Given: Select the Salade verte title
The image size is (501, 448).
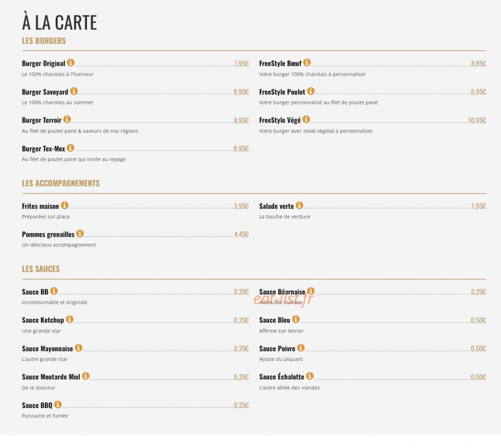Looking at the screenshot, I should pos(277,206).
